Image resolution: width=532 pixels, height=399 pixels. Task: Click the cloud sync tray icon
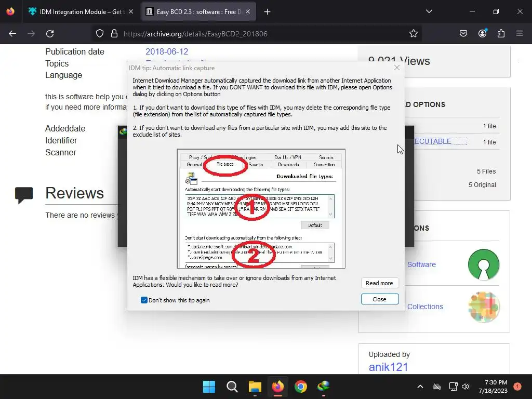point(437,387)
